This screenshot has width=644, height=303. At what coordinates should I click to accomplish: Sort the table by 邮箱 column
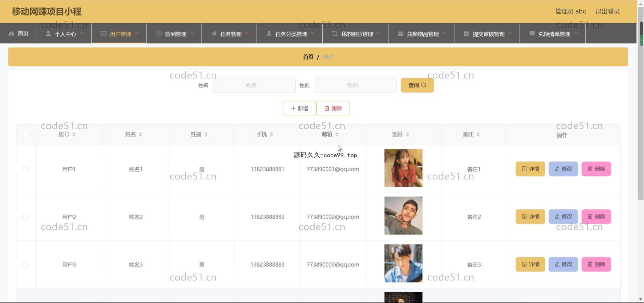click(337, 134)
